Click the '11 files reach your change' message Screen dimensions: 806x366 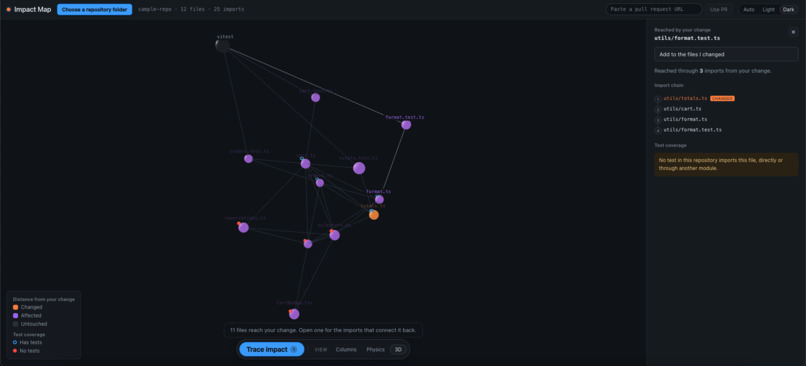point(323,330)
